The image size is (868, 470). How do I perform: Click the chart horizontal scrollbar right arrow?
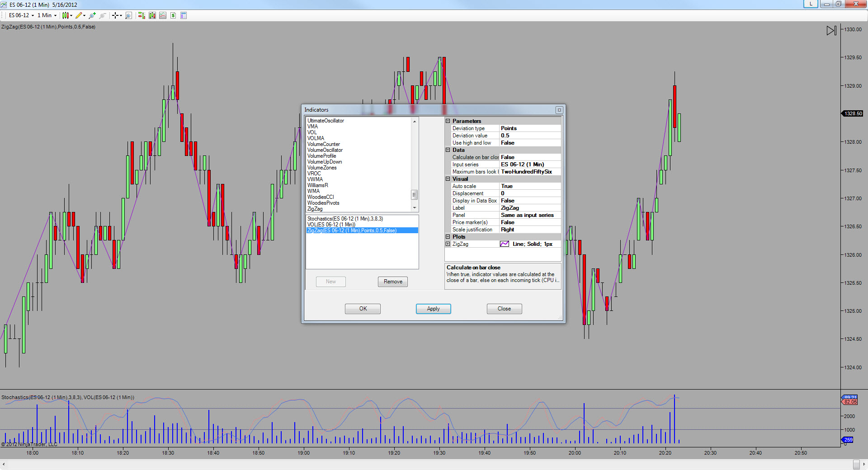864,464
